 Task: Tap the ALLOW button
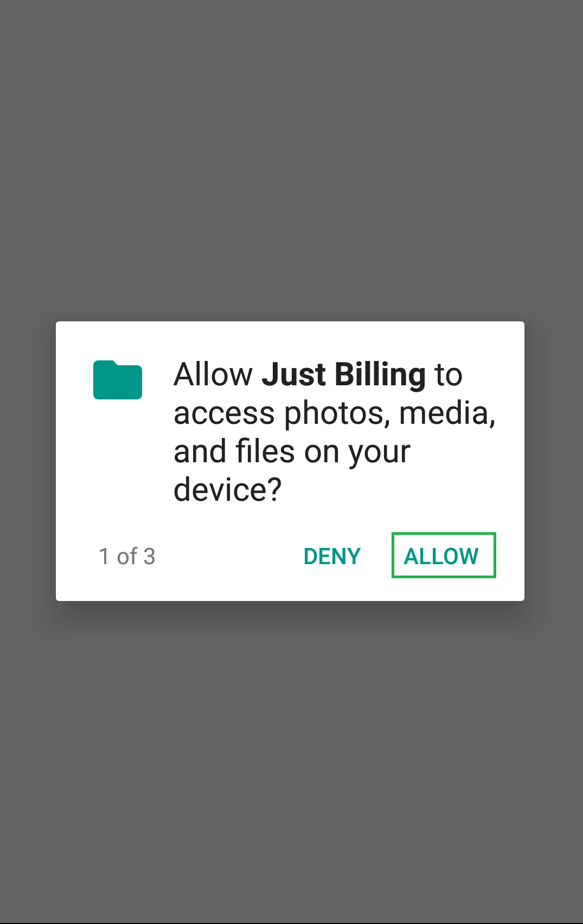[x=444, y=555]
